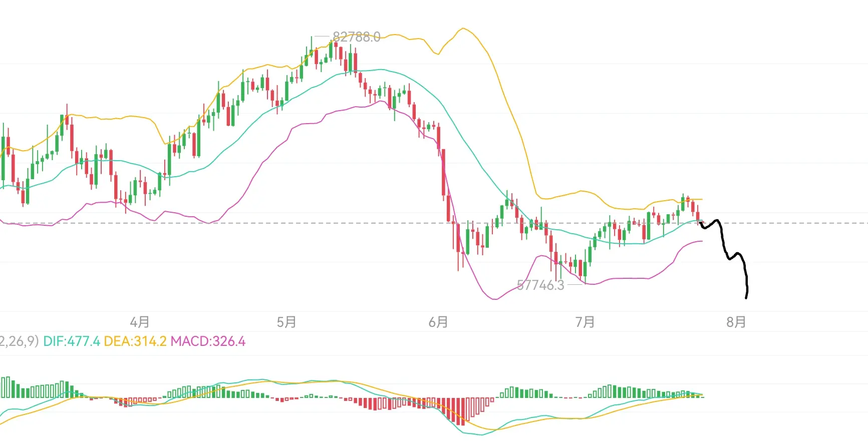Select the 8月 date axis label
Image resolution: width=868 pixels, height=447 pixels.
(x=736, y=322)
